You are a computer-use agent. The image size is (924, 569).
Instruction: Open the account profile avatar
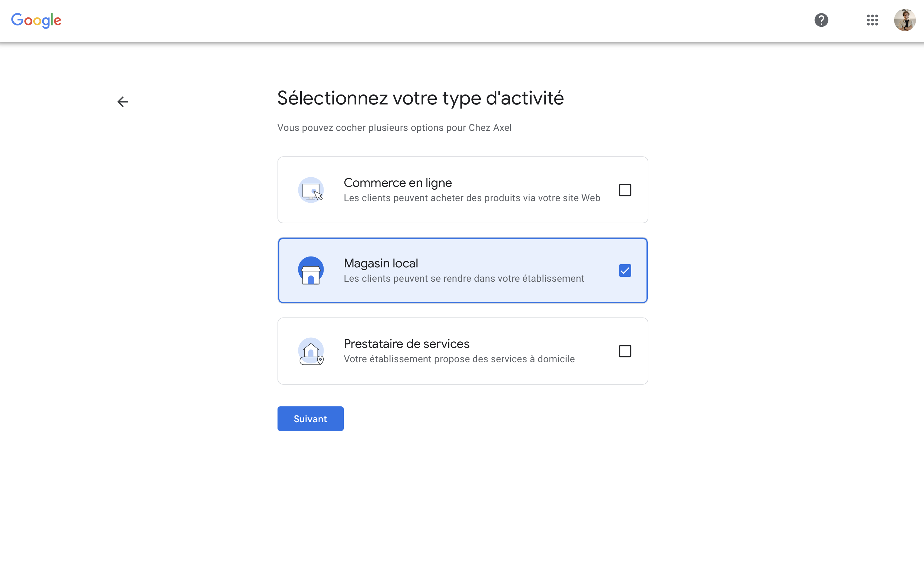pyautogui.click(x=905, y=20)
